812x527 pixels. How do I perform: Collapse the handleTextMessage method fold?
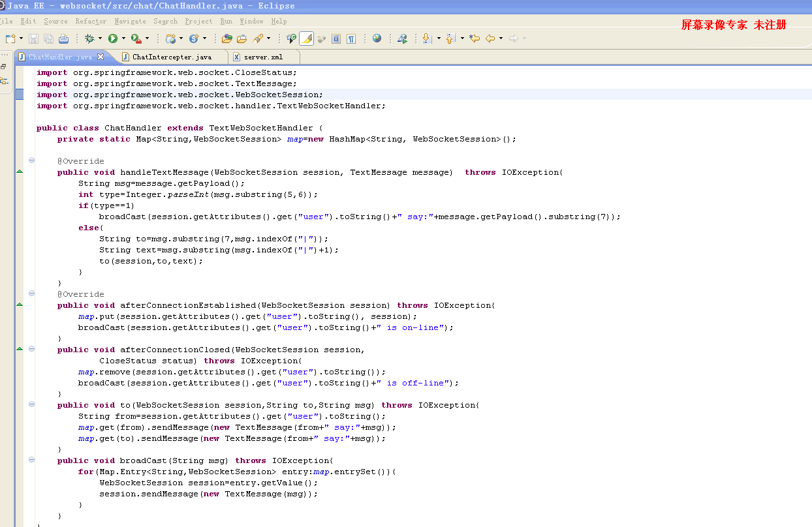(x=31, y=160)
